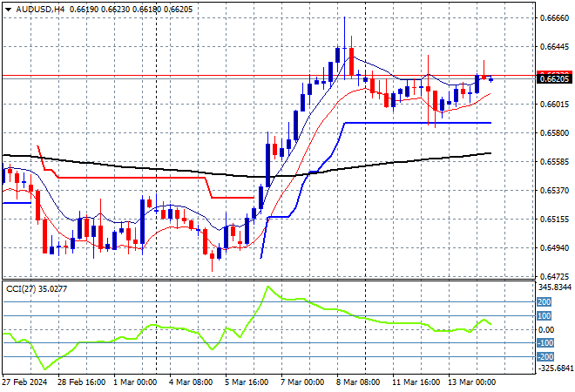The height and width of the screenshot is (392, 575).
Task: Open the chart menu triangle beside AUDUSD,H4
Action: [x=4, y=7]
